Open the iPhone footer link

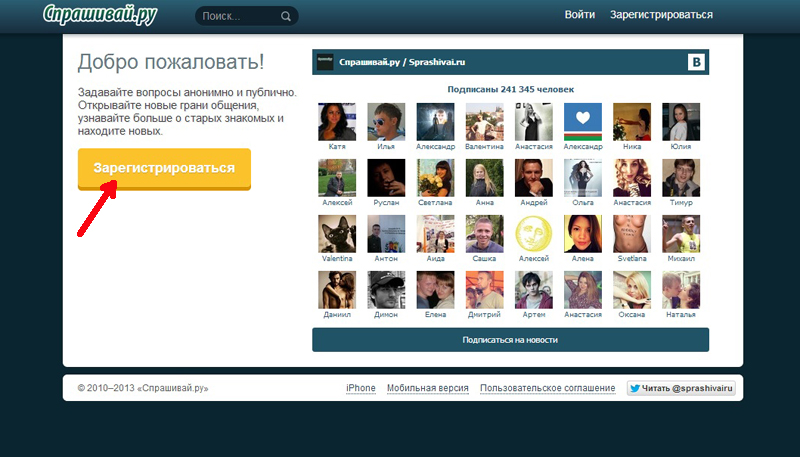tap(360, 388)
